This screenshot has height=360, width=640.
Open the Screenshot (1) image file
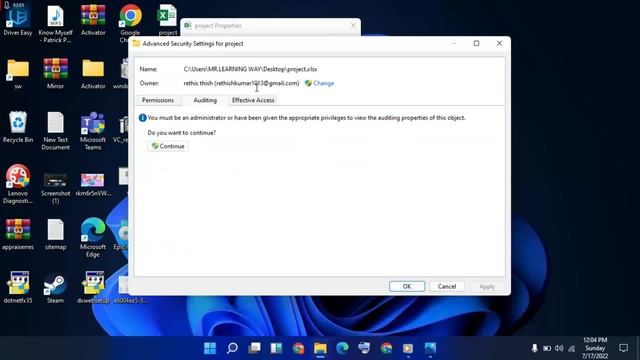tap(56, 188)
